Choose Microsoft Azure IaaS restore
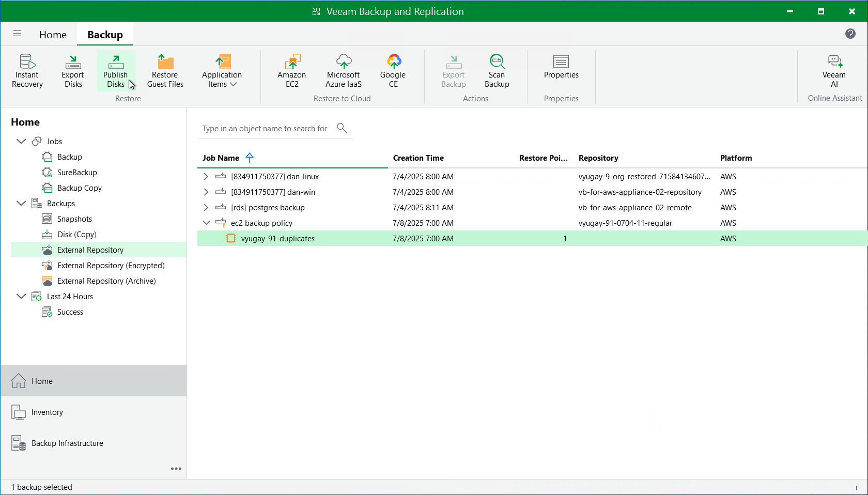The height and width of the screenshot is (495, 868). 344,70
